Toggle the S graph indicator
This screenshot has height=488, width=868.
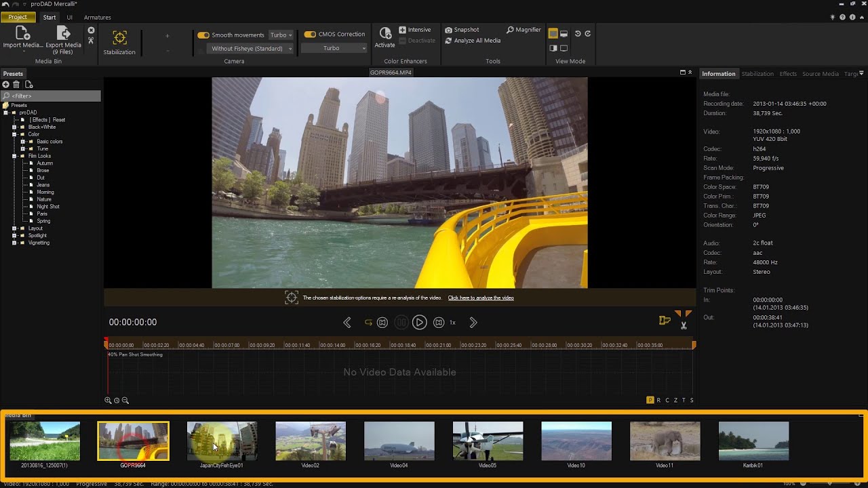tap(692, 401)
